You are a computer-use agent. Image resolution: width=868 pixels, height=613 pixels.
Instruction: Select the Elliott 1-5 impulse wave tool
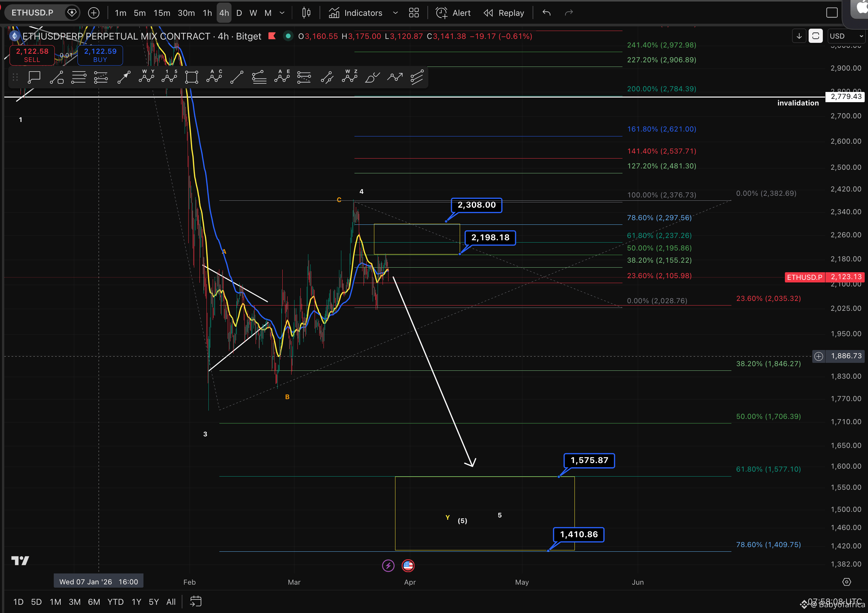click(x=169, y=76)
